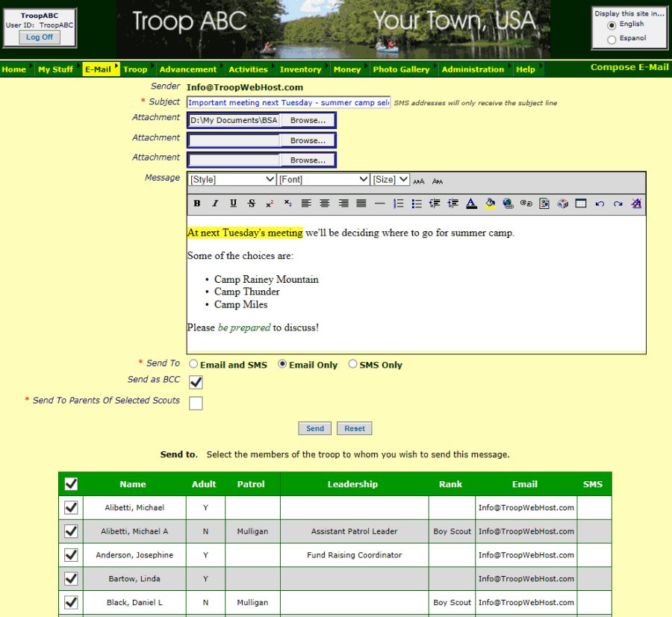The image size is (672, 617).
Task: Apply strikethrough to selected text
Action: click(x=252, y=204)
